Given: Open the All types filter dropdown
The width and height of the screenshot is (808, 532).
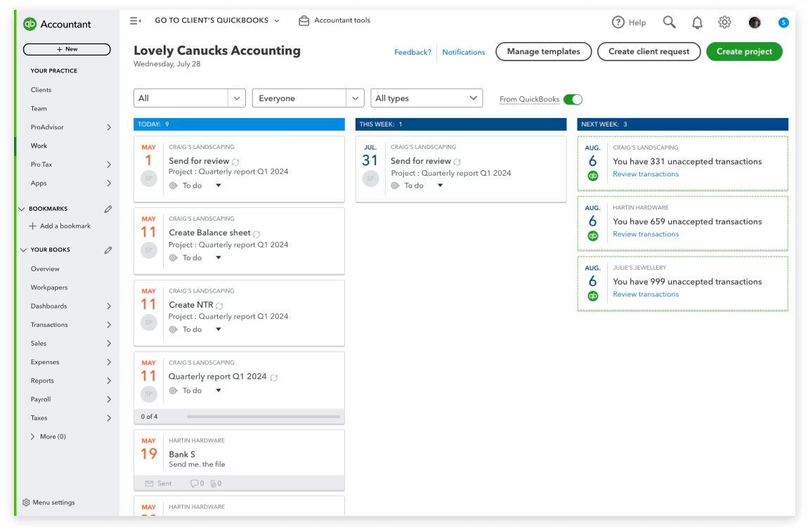Looking at the screenshot, I should click(x=426, y=98).
